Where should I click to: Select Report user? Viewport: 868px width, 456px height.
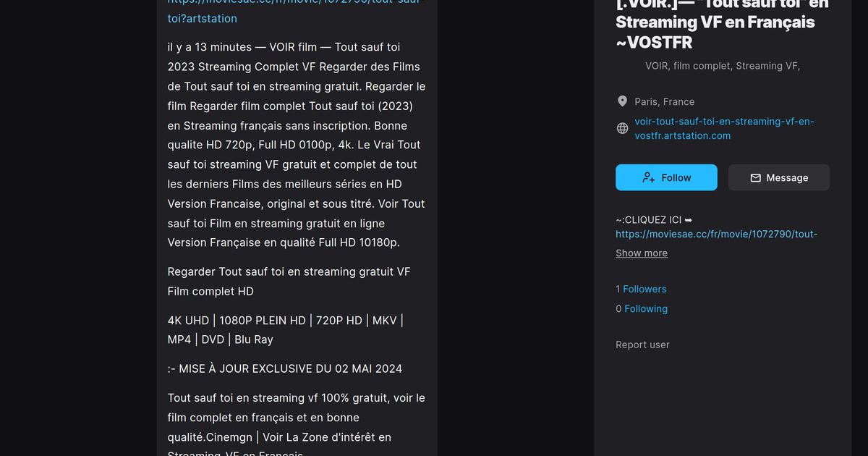click(642, 345)
